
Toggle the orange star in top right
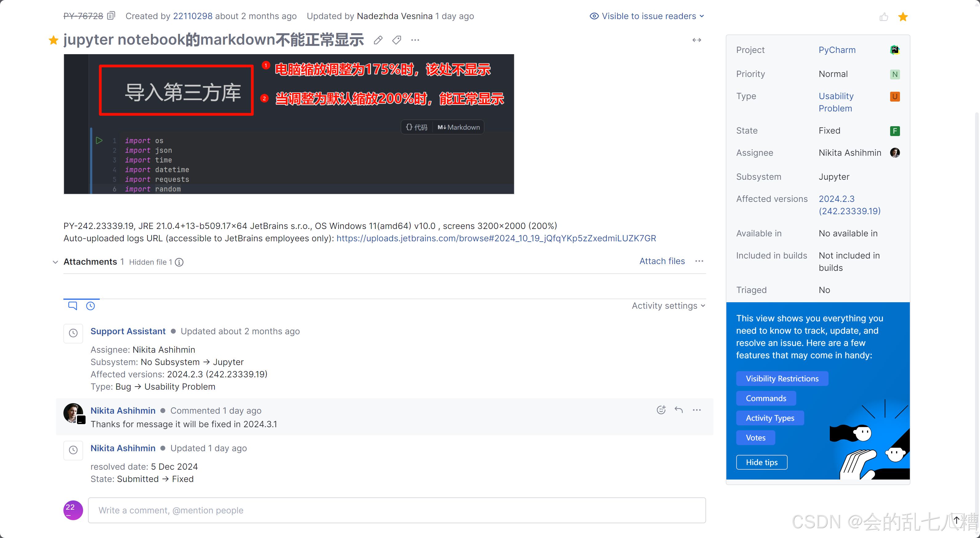coord(903,17)
